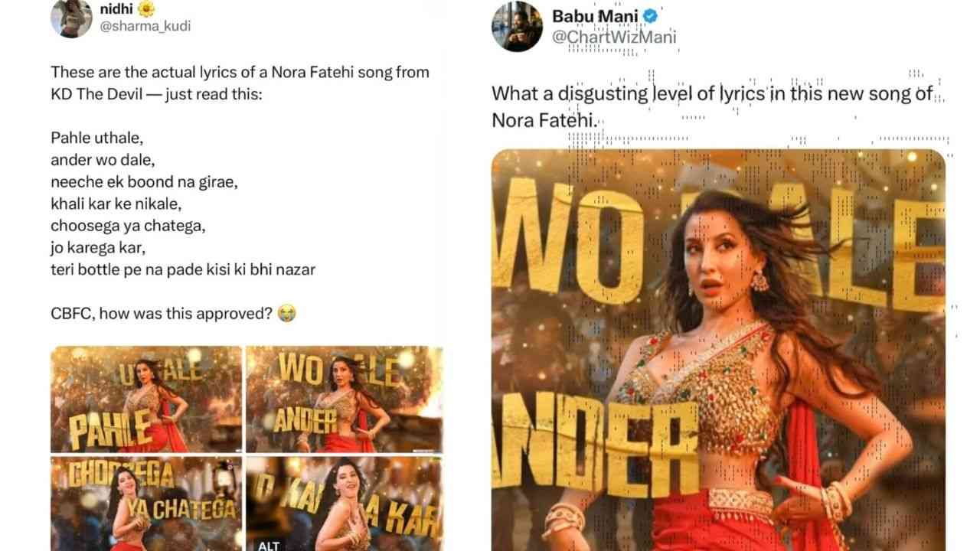The image size is (980, 551).
Task: Click the crying emoji after 'approved?'
Action: pyautogui.click(x=287, y=313)
